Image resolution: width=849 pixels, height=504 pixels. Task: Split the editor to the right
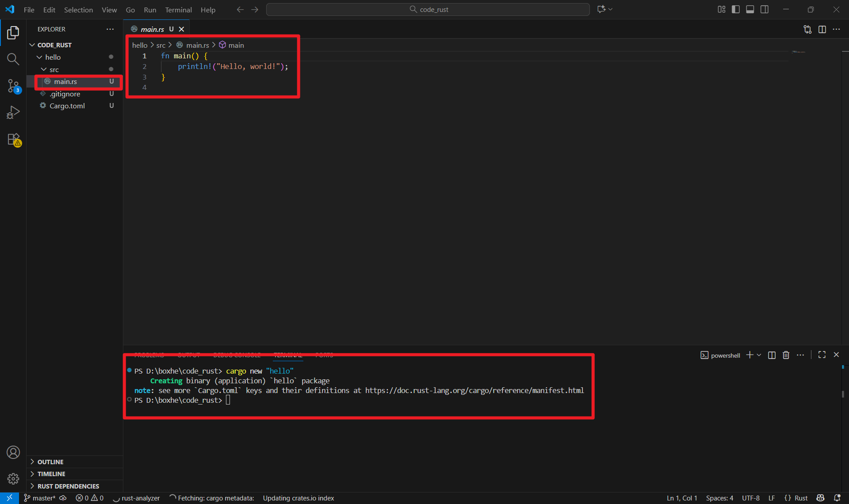point(822,29)
